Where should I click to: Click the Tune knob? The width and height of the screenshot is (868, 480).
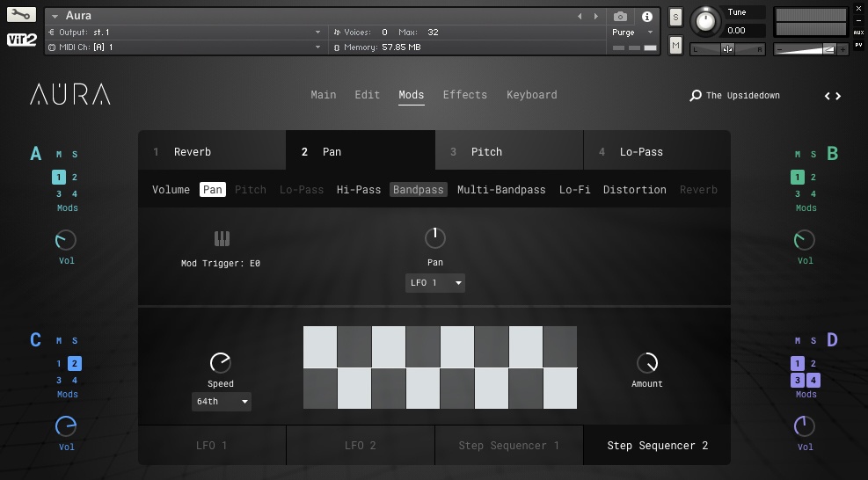pyautogui.click(x=705, y=22)
